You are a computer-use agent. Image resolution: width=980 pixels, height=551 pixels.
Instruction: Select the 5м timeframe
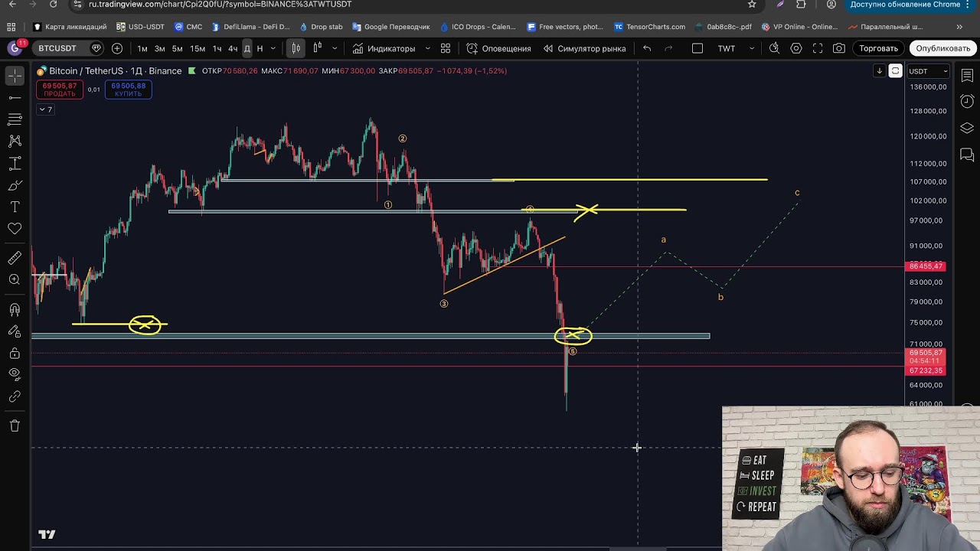pos(178,48)
